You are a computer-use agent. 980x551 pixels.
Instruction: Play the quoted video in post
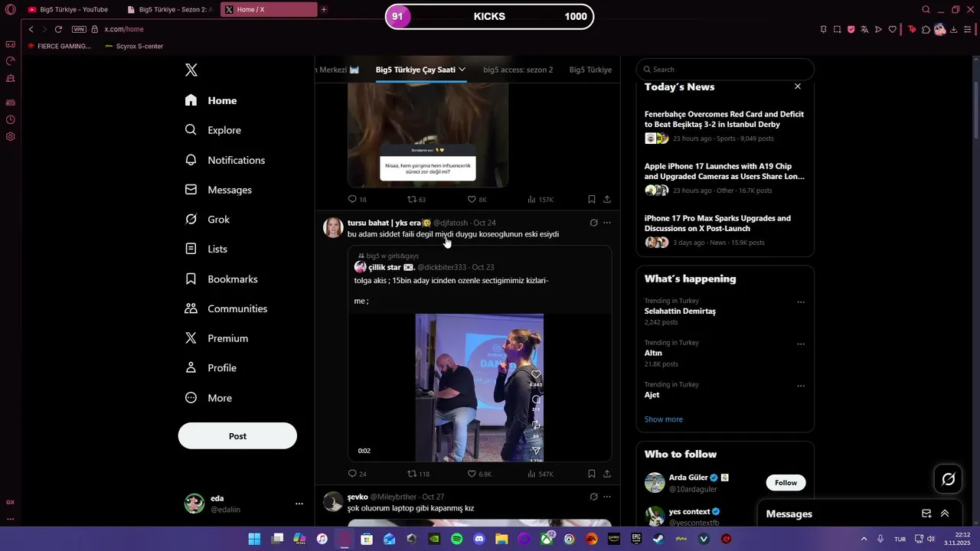pyautogui.click(x=479, y=388)
